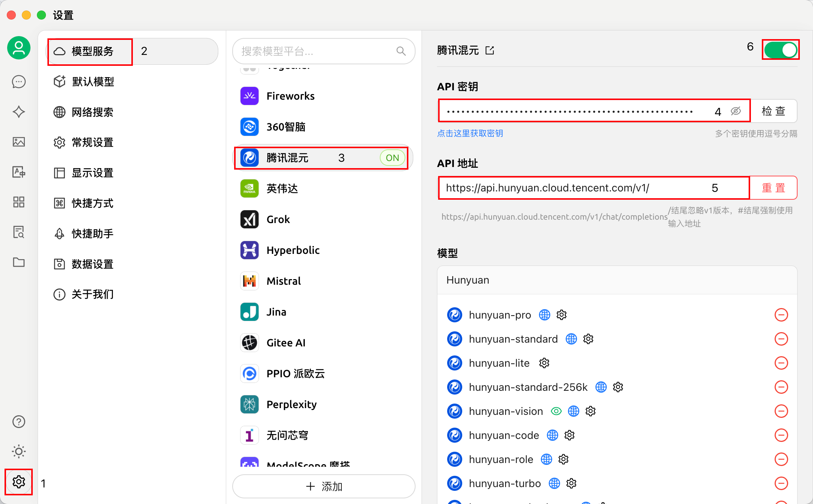Click the 添加 provider button
The width and height of the screenshot is (813, 504).
click(324, 486)
